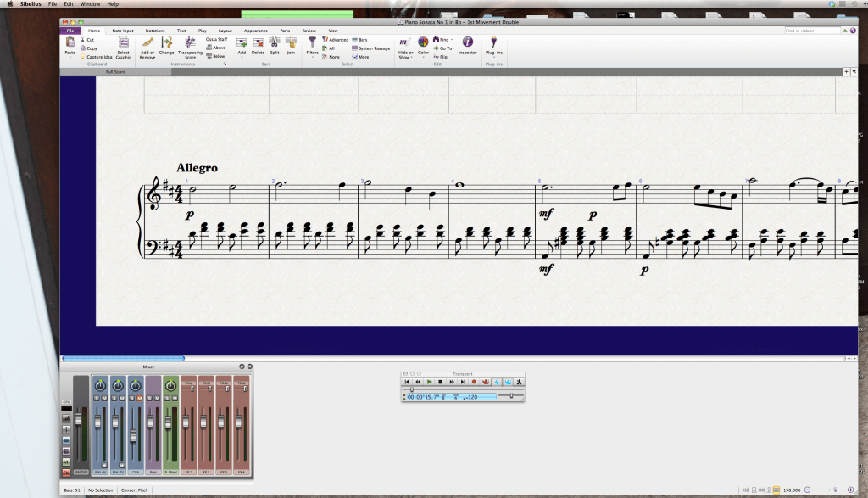Click Select Bars option

click(359, 40)
